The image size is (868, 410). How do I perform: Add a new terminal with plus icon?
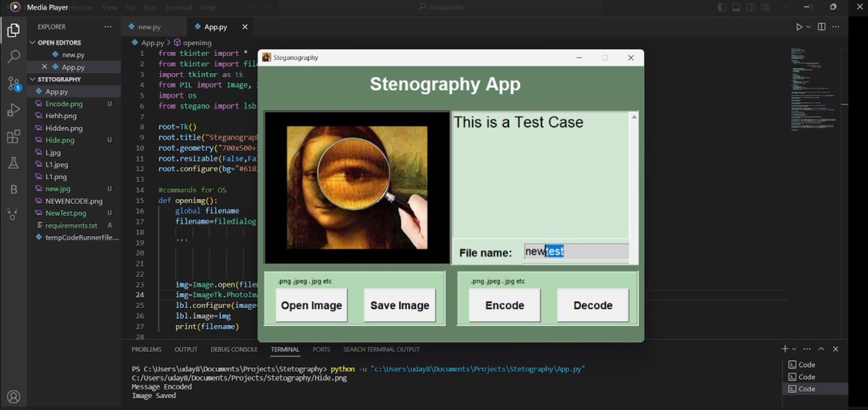tap(785, 349)
